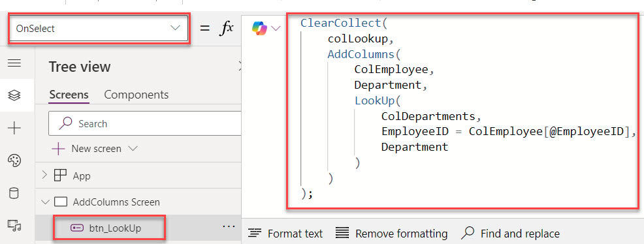
Task: Click the AddColumns function in formula
Action: pyautogui.click(x=361, y=54)
